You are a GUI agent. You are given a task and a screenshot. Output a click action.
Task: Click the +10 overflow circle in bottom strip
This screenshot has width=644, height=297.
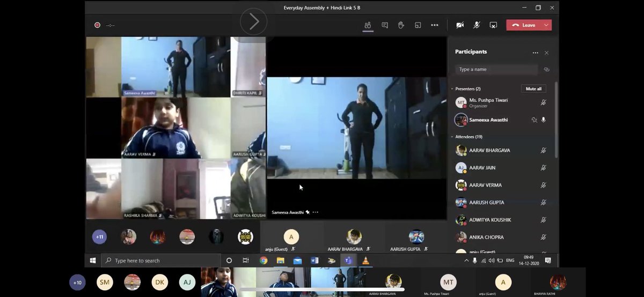click(x=78, y=283)
